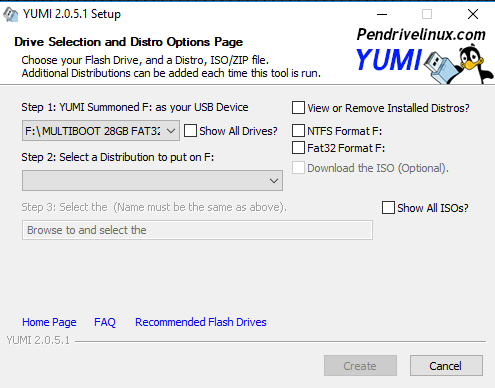Minimize the YUMI Setup window
495x388 pixels.
pyautogui.click(x=382, y=14)
